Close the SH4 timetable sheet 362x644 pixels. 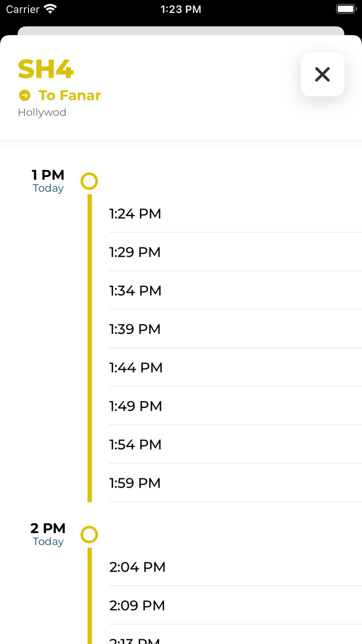[322, 75]
